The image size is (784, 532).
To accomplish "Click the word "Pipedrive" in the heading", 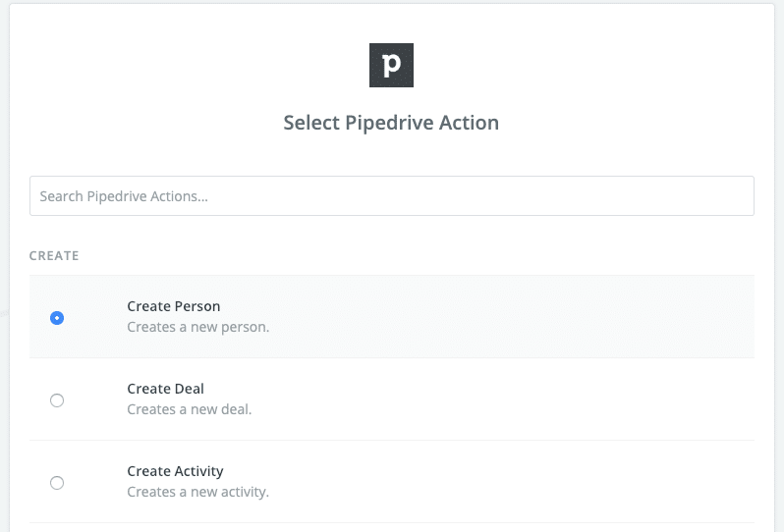I will click(387, 123).
